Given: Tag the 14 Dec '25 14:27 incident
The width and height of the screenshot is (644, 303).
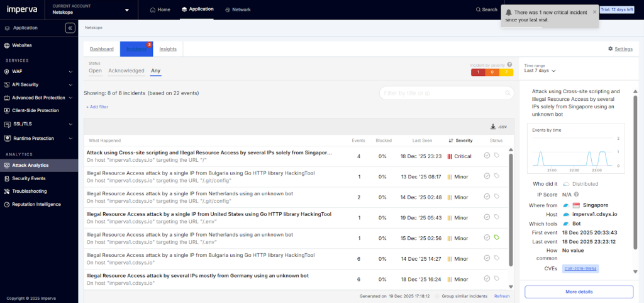Looking at the screenshot, I should click(497, 258).
